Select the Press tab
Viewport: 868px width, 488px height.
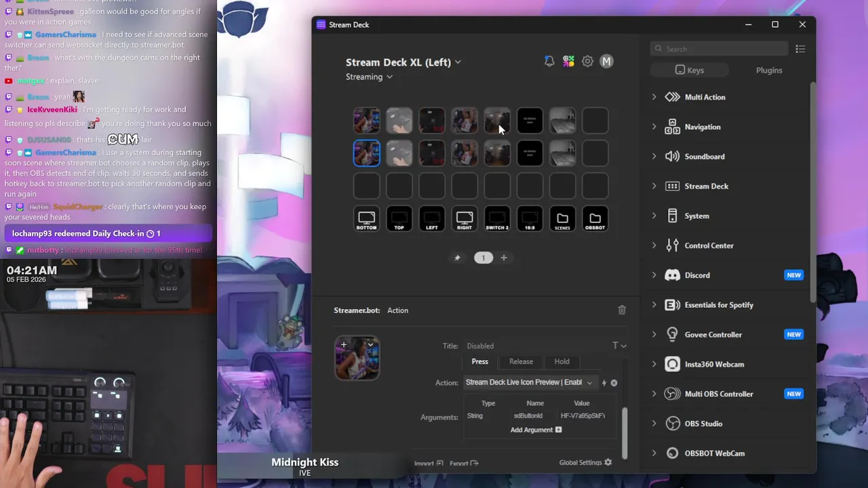479,361
